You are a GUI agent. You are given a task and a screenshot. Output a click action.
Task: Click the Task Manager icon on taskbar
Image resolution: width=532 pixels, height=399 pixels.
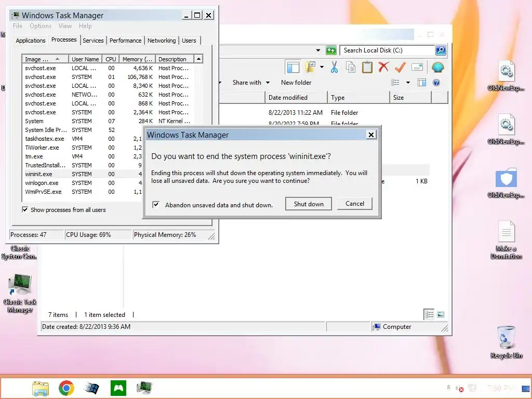144,388
